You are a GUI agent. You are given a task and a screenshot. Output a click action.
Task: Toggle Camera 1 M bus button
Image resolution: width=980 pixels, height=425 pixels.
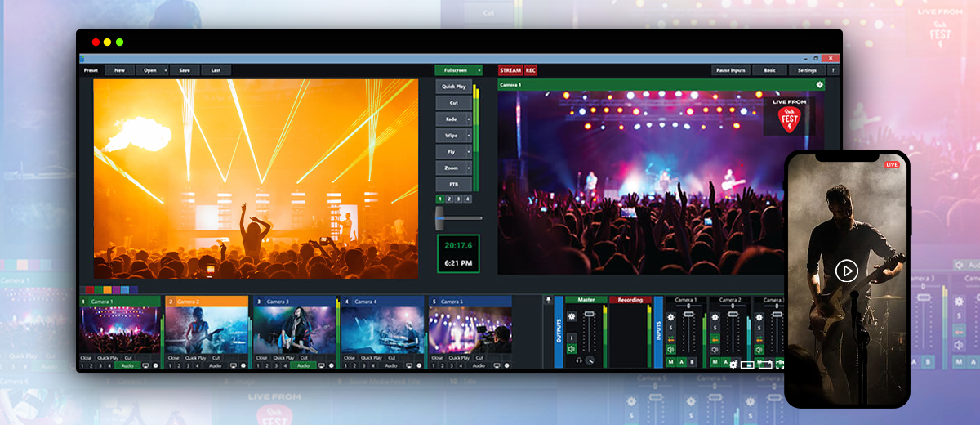pos(671,362)
